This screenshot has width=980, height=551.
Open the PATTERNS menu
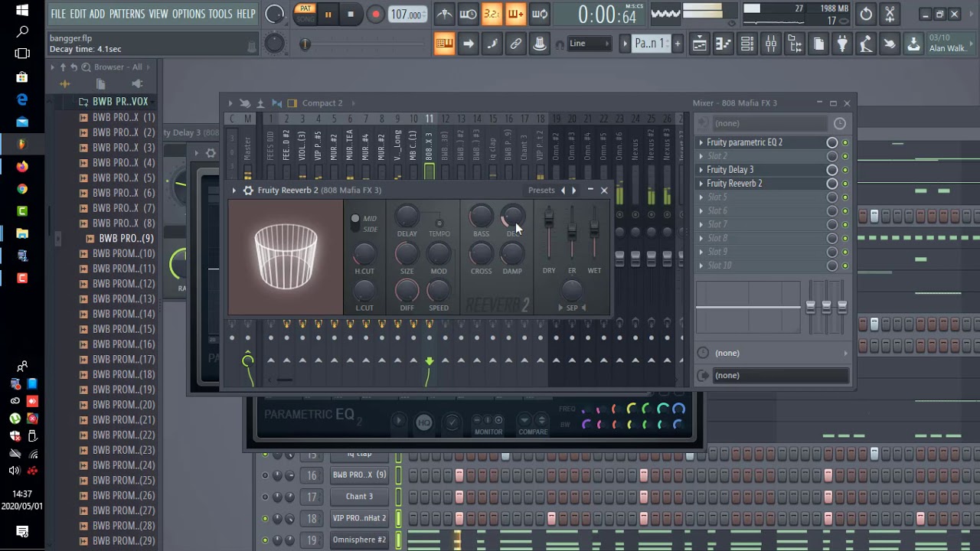coord(127,14)
